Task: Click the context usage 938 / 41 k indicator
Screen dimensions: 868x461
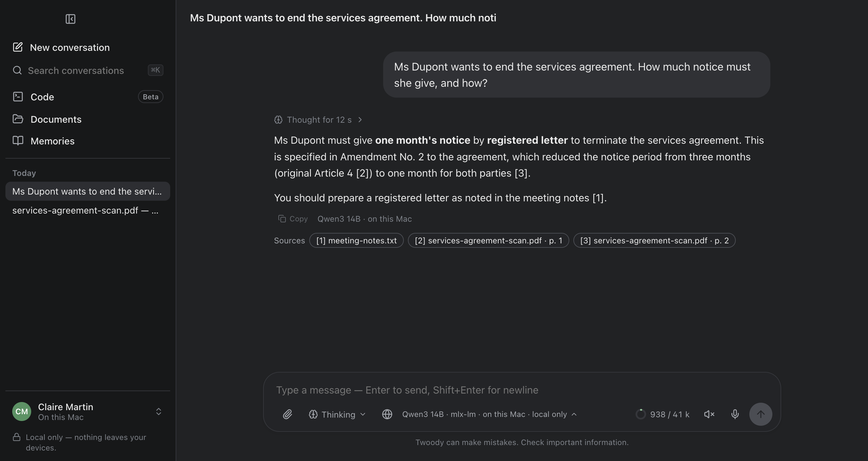Action: pos(663,414)
